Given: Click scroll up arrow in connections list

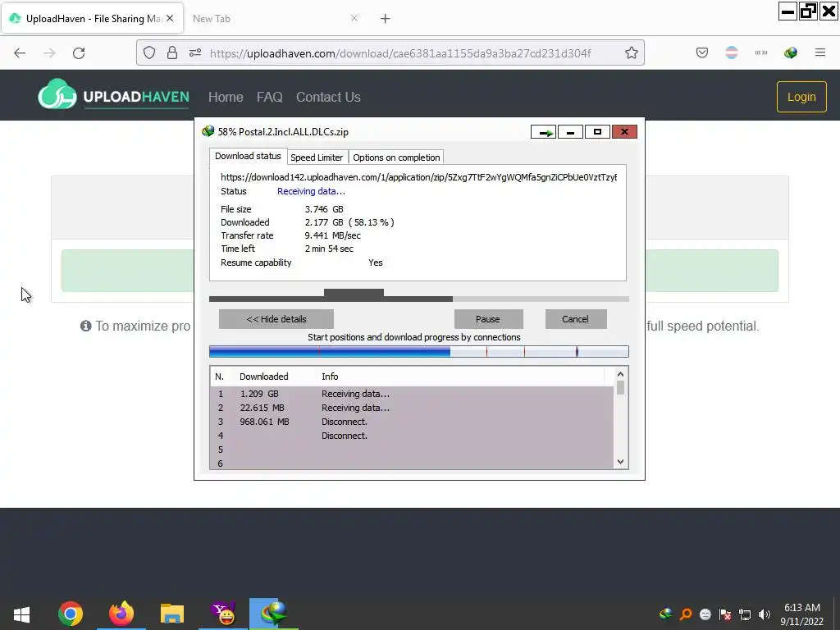Looking at the screenshot, I should (620, 374).
